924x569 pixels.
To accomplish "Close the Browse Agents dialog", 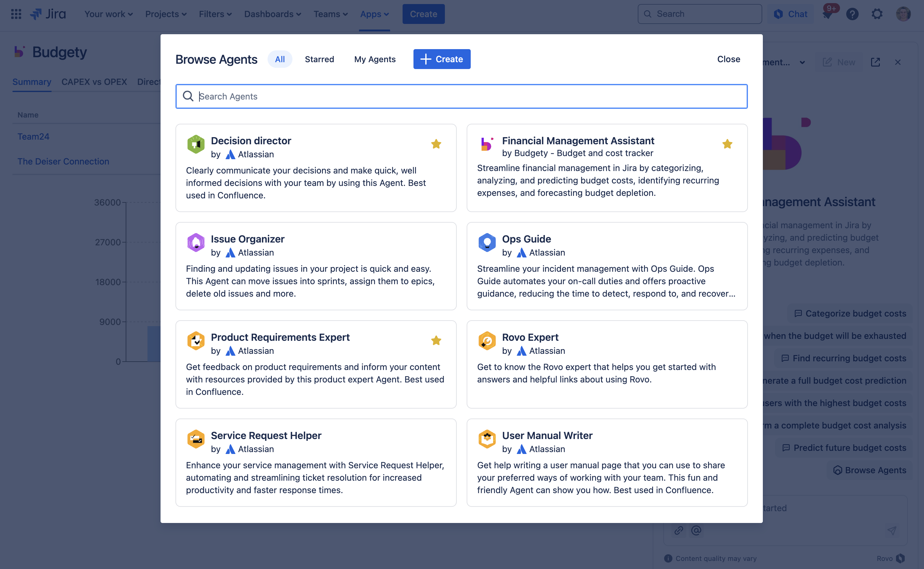I will pos(728,59).
